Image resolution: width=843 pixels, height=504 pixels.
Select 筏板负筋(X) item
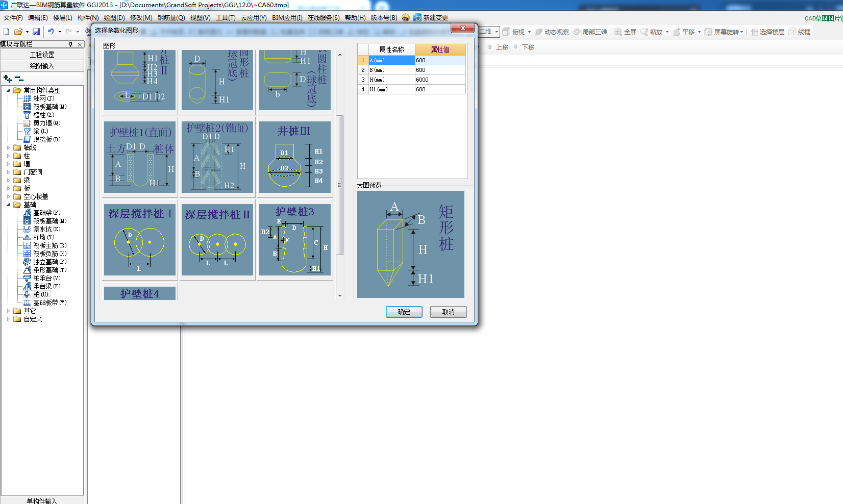[50, 254]
